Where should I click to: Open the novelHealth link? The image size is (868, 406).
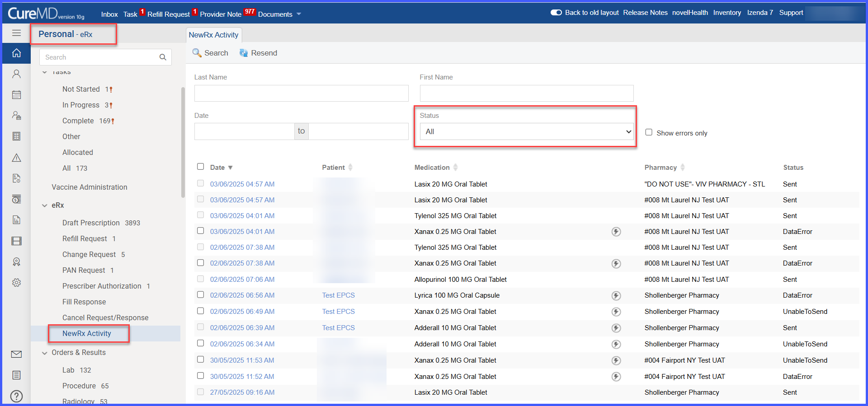(690, 13)
